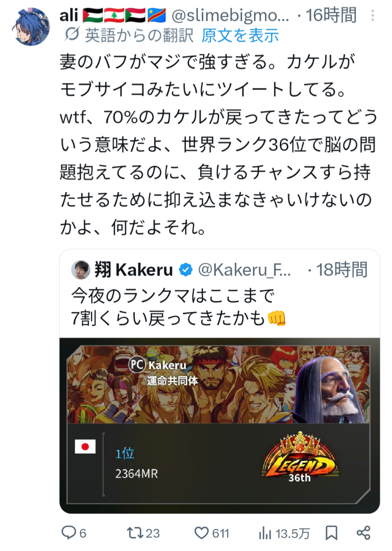Open the reply comment icon
This screenshot has height=551, width=392.
coord(68,532)
